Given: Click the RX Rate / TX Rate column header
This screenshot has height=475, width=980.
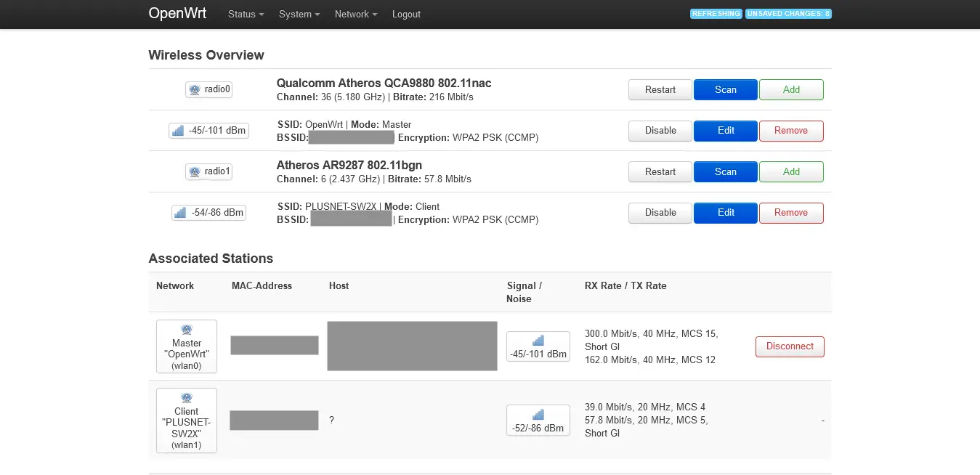Looking at the screenshot, I should coord(625,286).
